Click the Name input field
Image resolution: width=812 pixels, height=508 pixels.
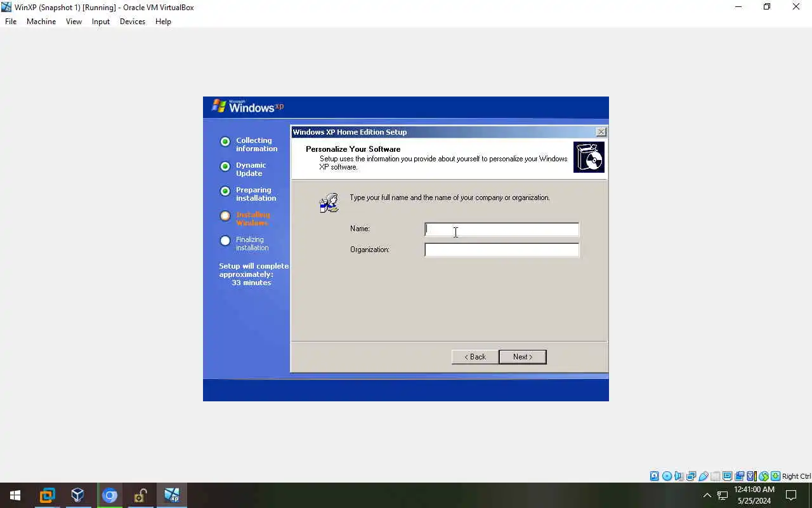tap(502, 229)
